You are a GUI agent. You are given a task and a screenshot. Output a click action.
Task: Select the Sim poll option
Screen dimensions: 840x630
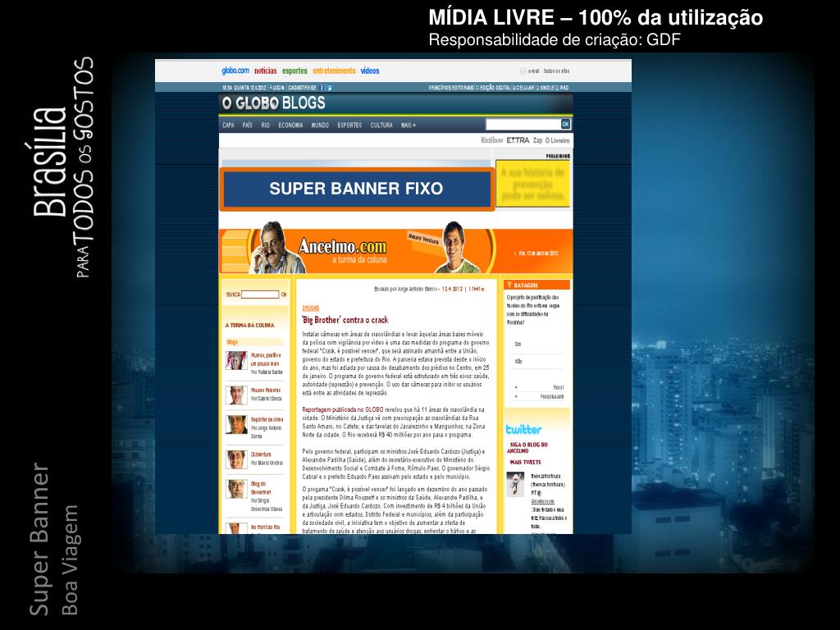(518, 345)
